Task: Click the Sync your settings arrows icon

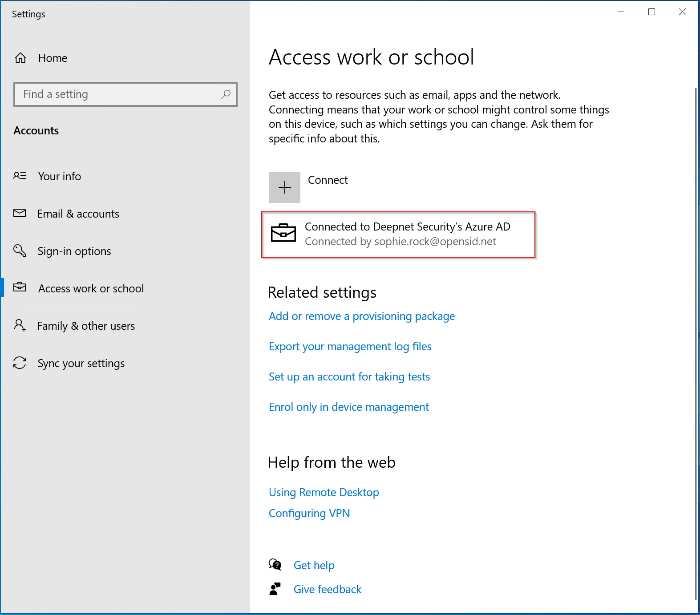Action: [20, 363]
